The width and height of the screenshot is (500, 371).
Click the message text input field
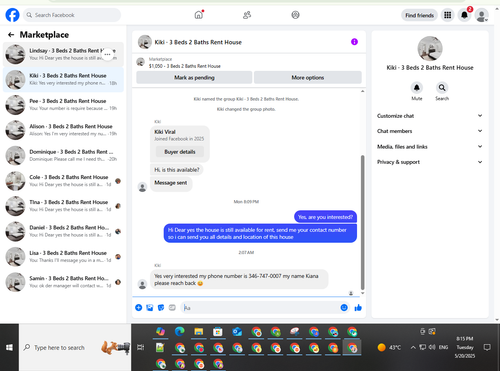tap(260, 308)
